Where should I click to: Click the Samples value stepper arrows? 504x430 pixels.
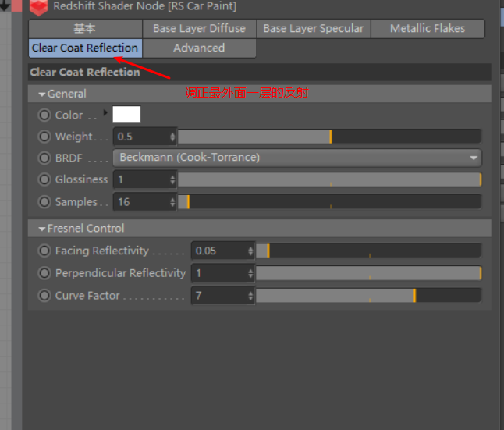pos(172,202)
